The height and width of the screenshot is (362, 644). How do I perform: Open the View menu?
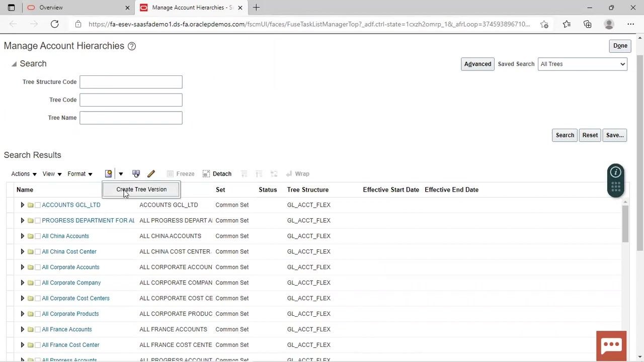pos(52,174)
